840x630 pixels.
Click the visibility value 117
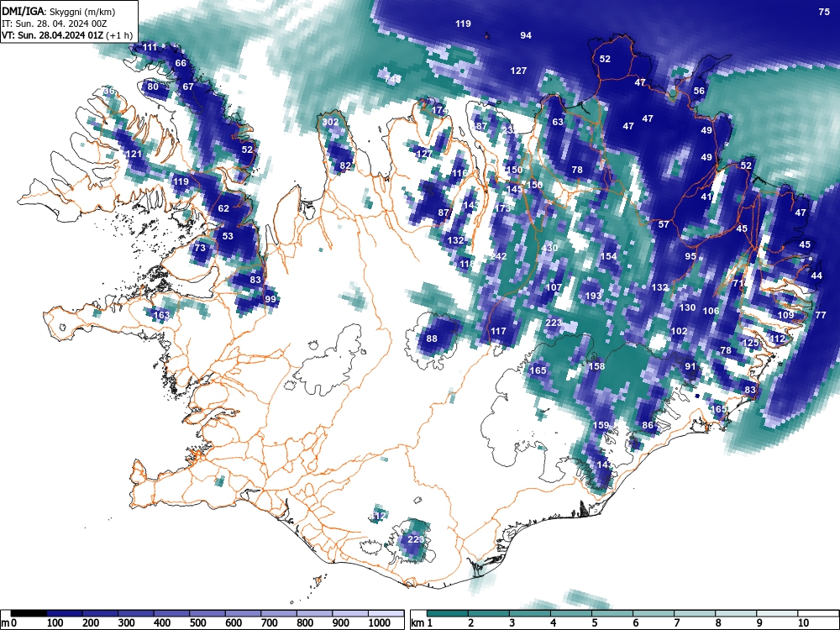(498, 332)
